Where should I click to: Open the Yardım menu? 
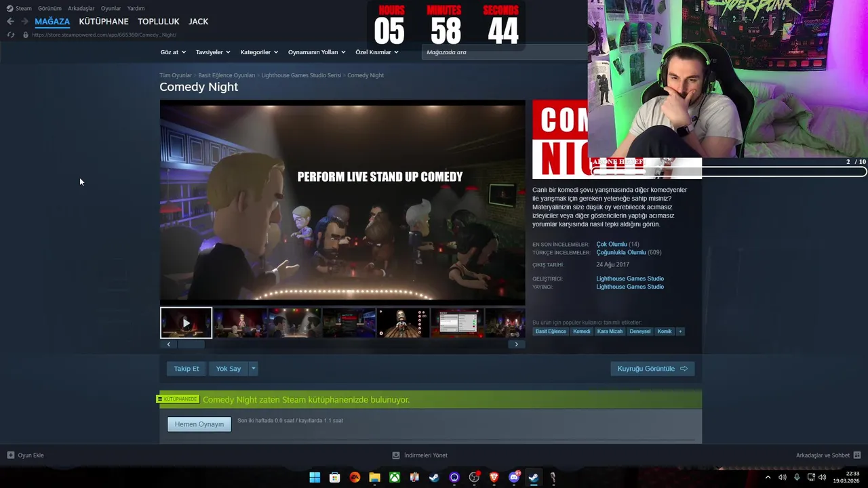pyautogui.click(x=136, y=8)
